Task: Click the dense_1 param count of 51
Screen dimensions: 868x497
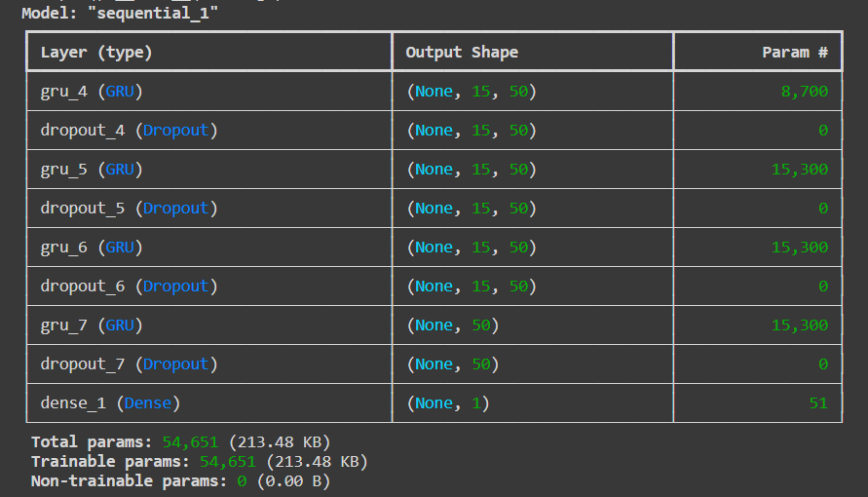Action: point(817,403)
